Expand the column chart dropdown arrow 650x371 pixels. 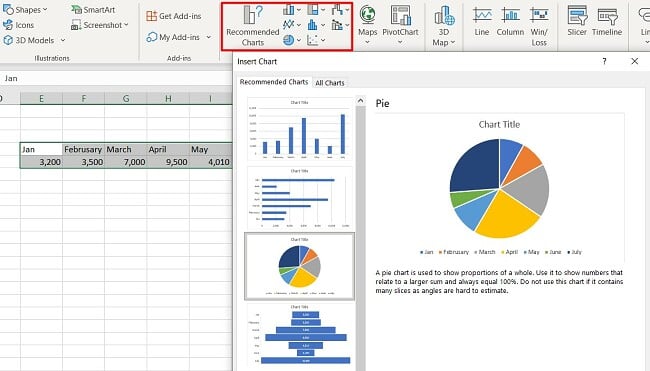pos(299,10)
